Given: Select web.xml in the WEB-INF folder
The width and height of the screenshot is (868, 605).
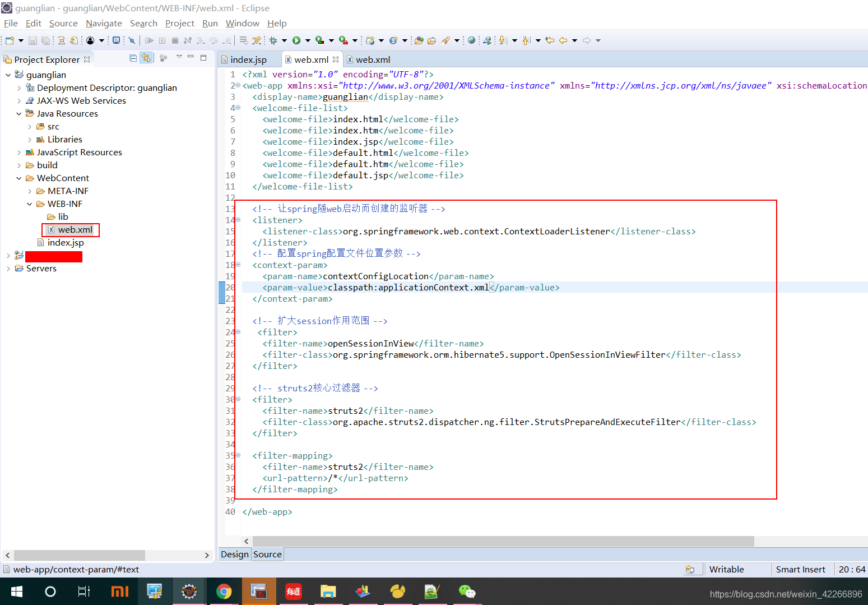Looking at the screenshot, I should pyautogui.click(x=71, y=230).
